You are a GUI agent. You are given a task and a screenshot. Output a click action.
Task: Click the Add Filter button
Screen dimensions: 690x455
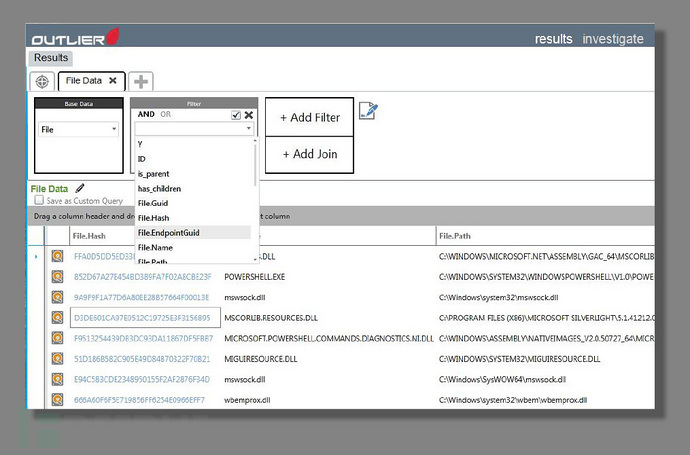309,118
